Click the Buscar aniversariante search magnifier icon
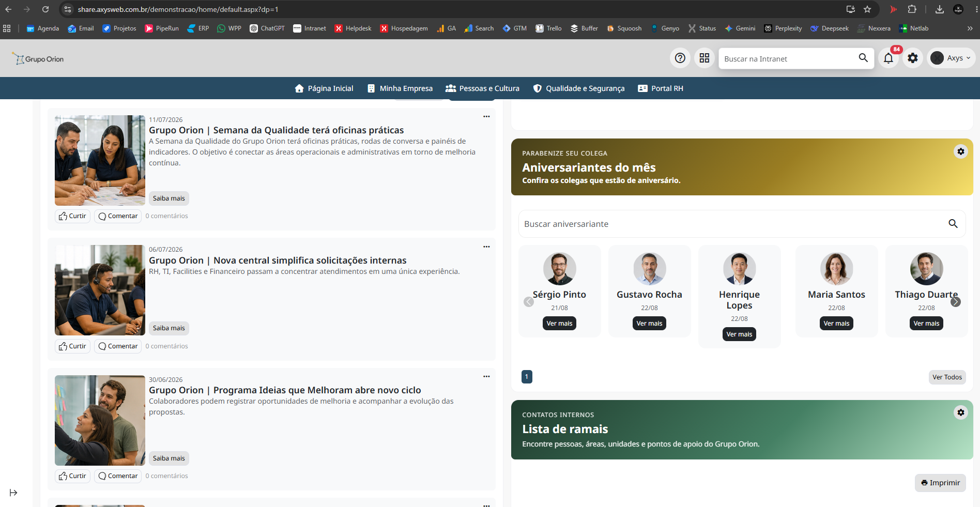Screen dimensions: 980x507 point(953,224)
